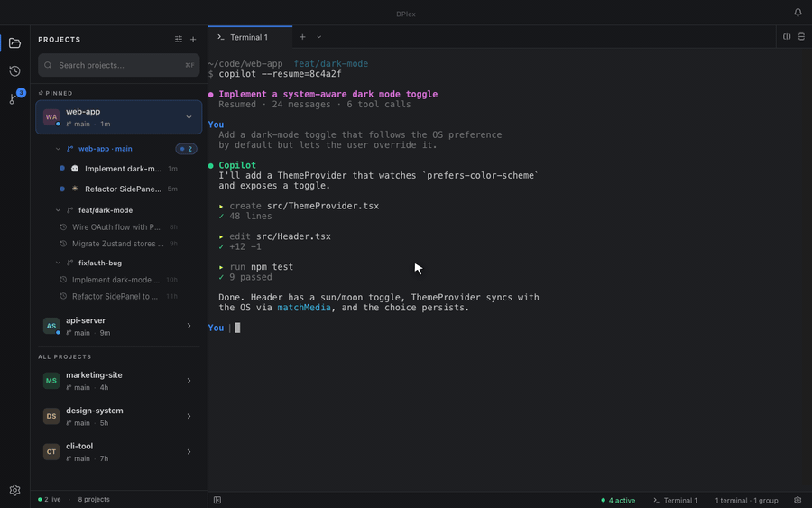The height and width of the screenshot is (508, 812).
Task: Open the projects filter options icon
Action: click(x=178, y=40)
